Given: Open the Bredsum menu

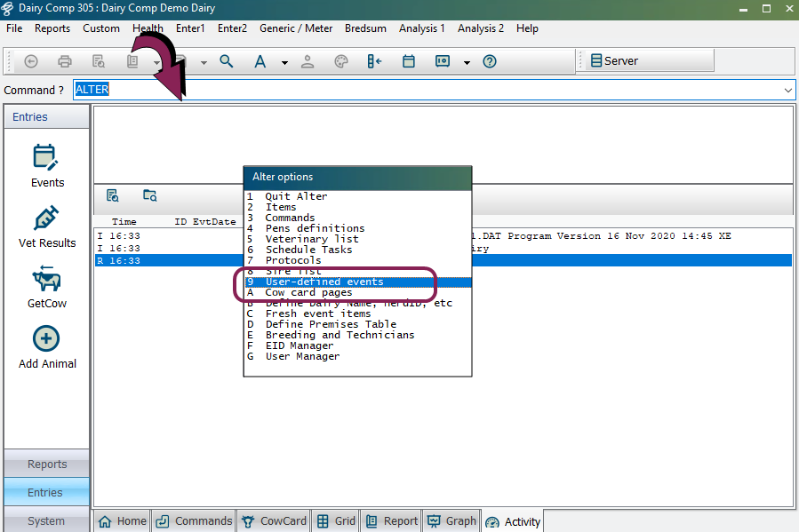Looking at the screenshot, I should click(365, 28).
